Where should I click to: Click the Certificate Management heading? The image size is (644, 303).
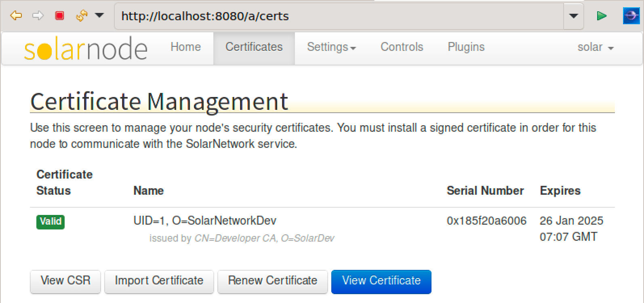159,101
